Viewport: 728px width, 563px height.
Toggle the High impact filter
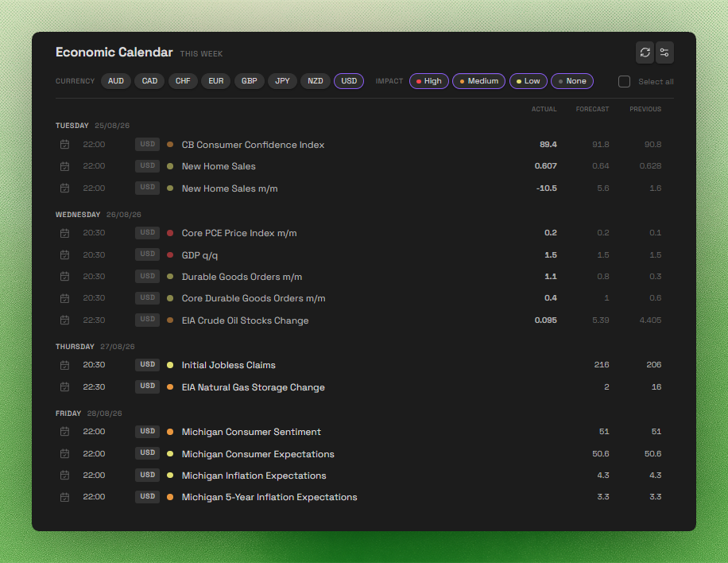point(429,81)
